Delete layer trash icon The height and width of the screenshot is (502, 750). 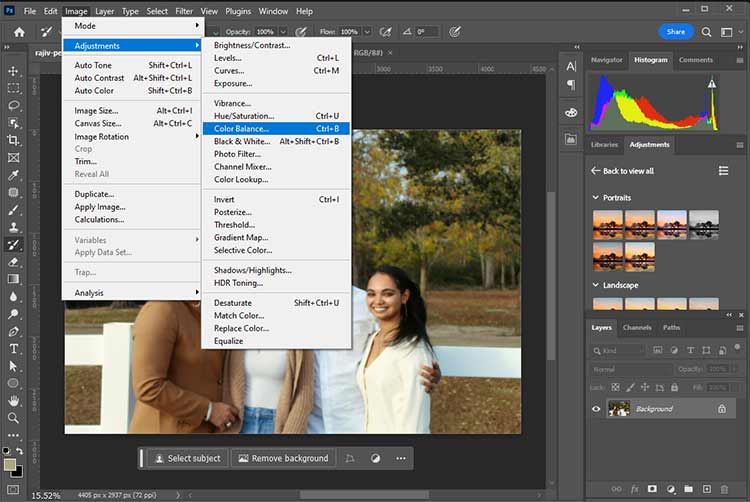click(x=724, y=489)
